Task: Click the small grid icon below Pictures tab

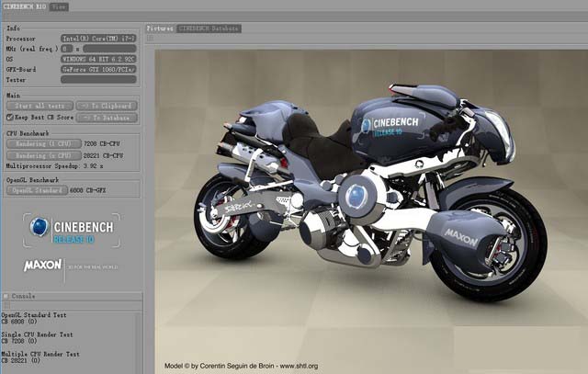Action: (151, 39)
